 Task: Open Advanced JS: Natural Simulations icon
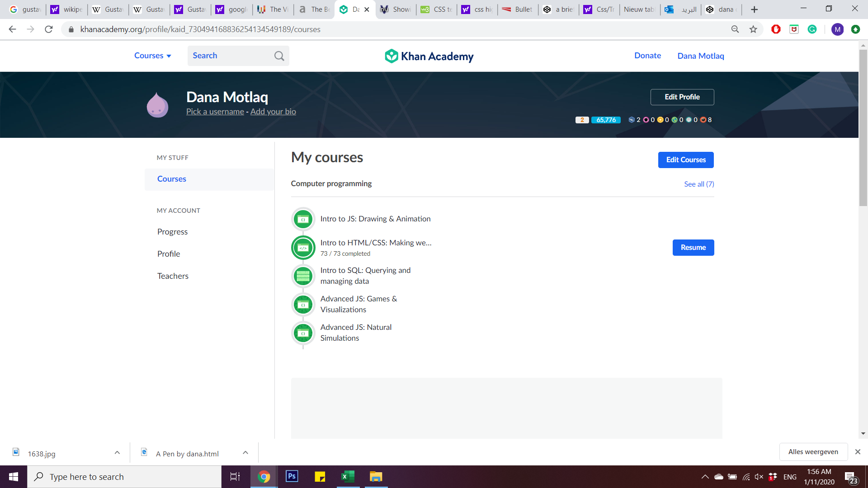pyautogui.click(x=303, y=333)
